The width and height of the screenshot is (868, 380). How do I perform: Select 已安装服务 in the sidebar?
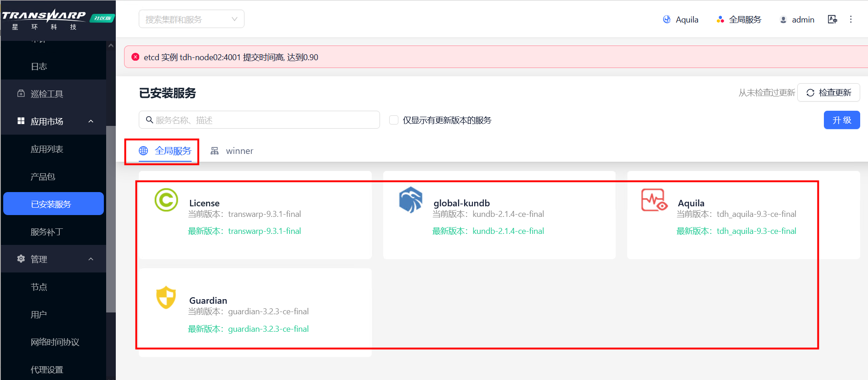(x=53, y=204)
